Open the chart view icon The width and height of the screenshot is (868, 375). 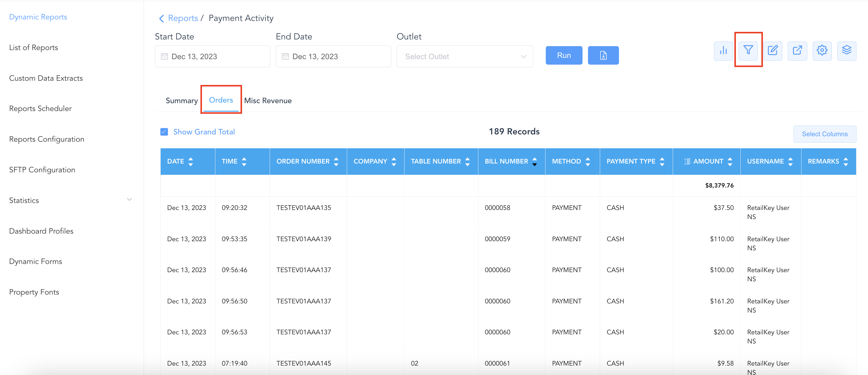(723, 51)
